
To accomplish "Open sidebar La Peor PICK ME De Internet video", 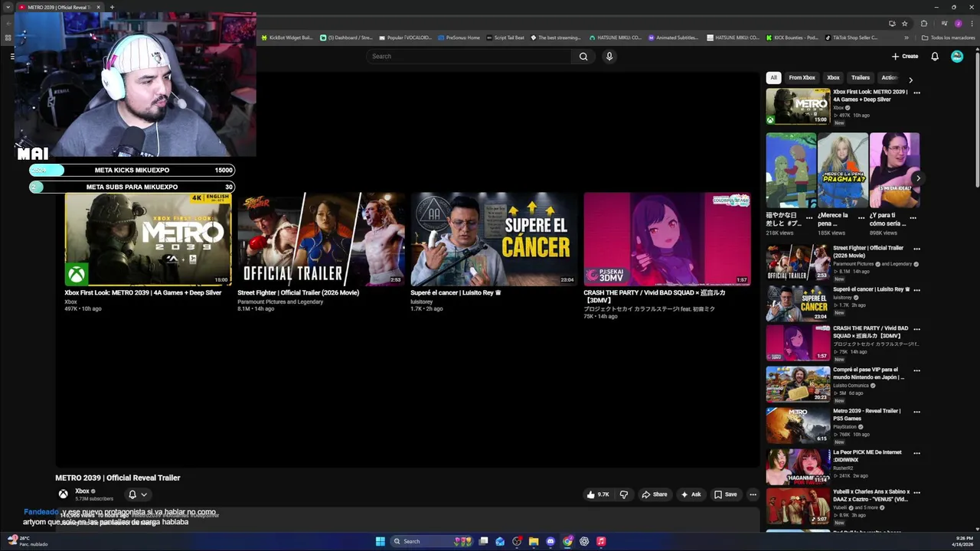I will point(798,466).
